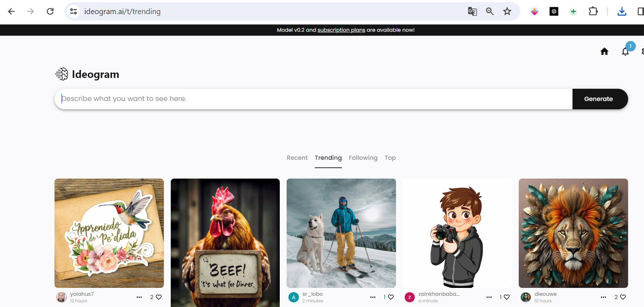The width and height of the screenshot is (644, 307).
Task: Open more options for zainkhanbaba's post
Action: 489,297
